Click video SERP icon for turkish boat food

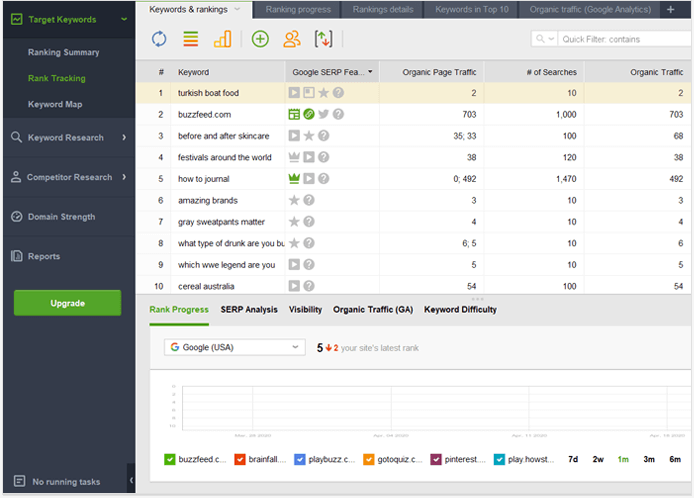294,93
